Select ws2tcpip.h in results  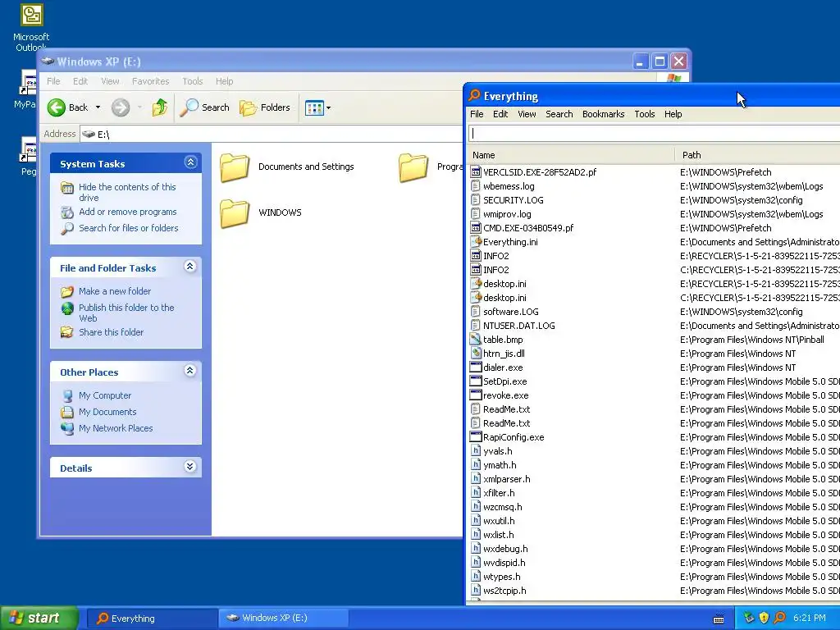point(504,591)
